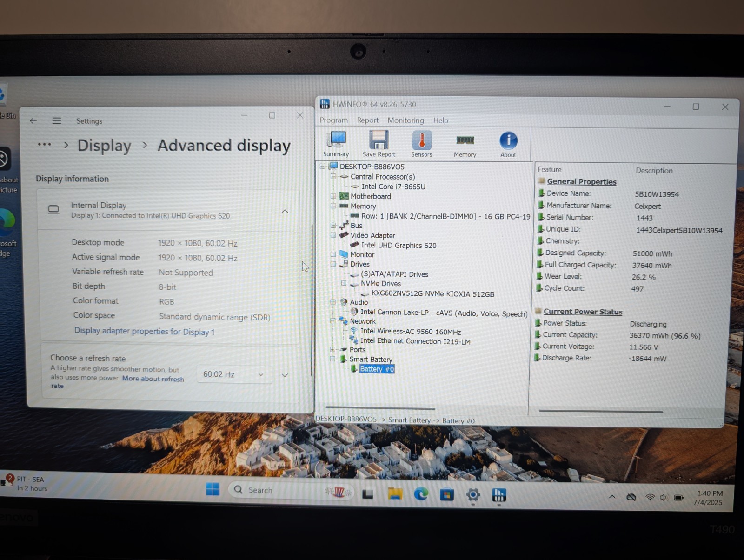Click the Designed Capacity value 51000 mWh
Viewport: 744px width, 560px height.
[x=652, y=253]
